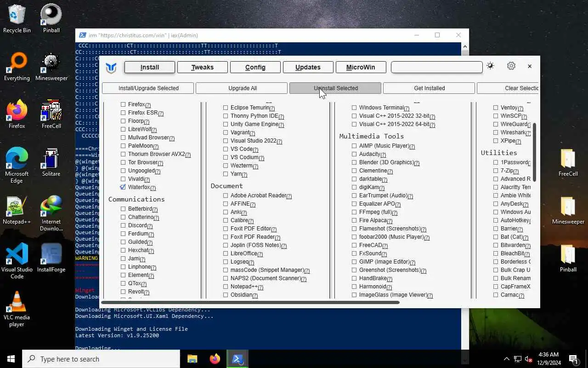Viewport: 588px width, 368px height.
Task: Click the WinUtil shield logo icon
Action: coord(111,68)
